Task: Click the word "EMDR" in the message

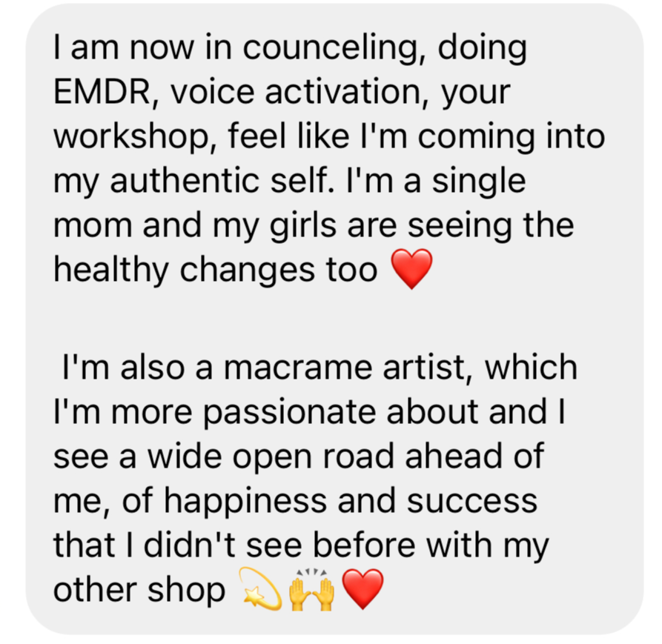Action: coord(102,92)
